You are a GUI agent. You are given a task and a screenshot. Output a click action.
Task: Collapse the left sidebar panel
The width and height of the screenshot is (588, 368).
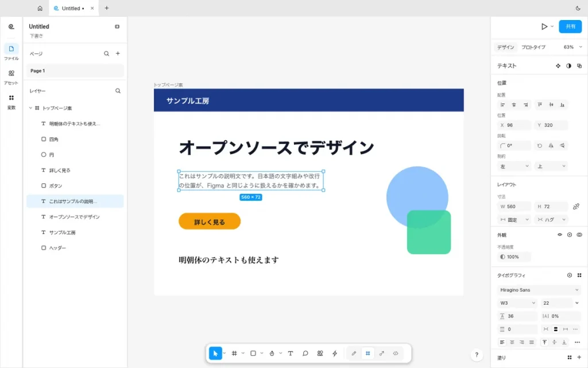pyautogui.click(x=117, y=26)
